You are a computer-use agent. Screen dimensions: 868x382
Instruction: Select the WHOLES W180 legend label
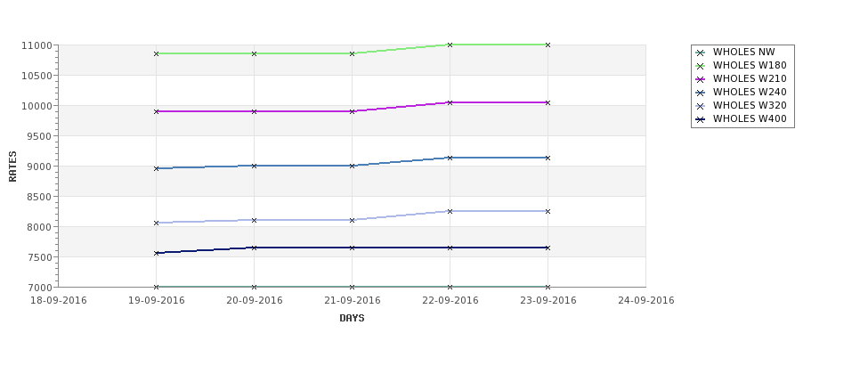pos(750,65)
